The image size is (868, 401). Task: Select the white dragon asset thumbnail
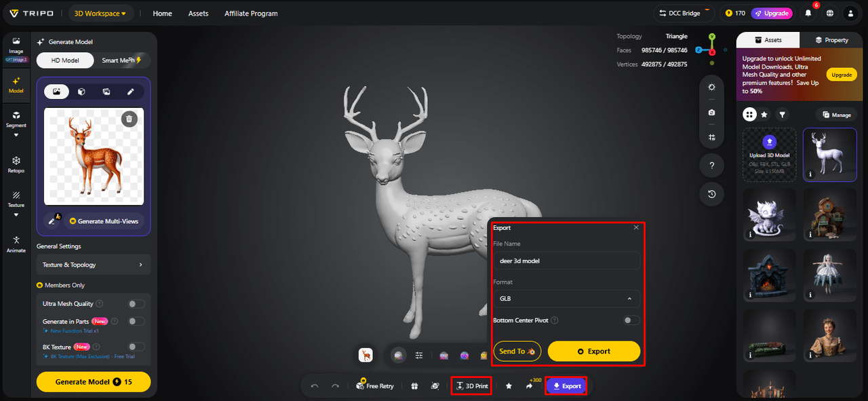(770, 215)
